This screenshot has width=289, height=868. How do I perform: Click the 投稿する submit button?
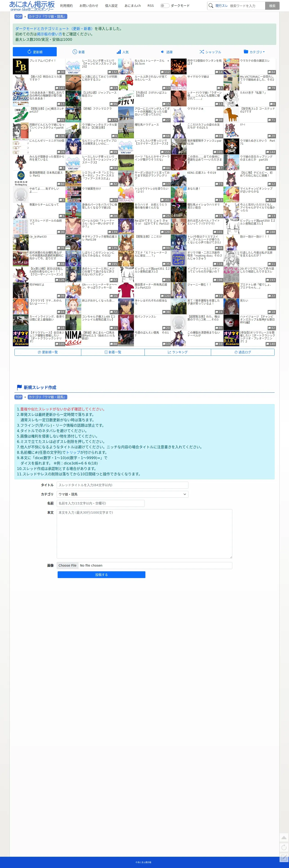(101, 575)
